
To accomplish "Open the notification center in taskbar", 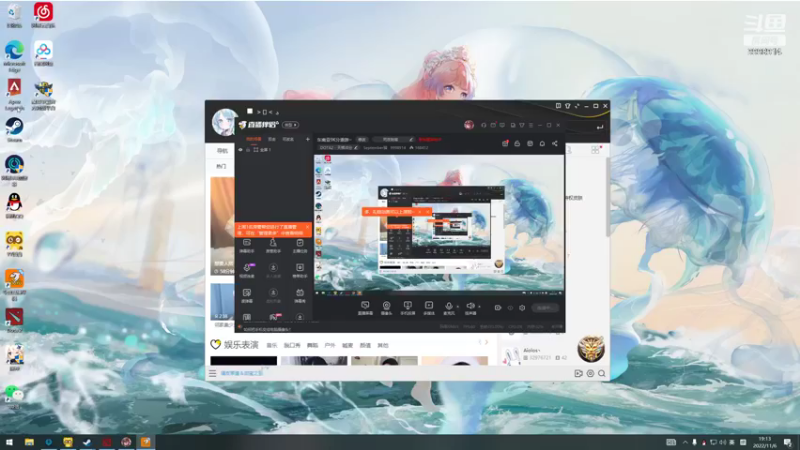I will coord(788,442).
